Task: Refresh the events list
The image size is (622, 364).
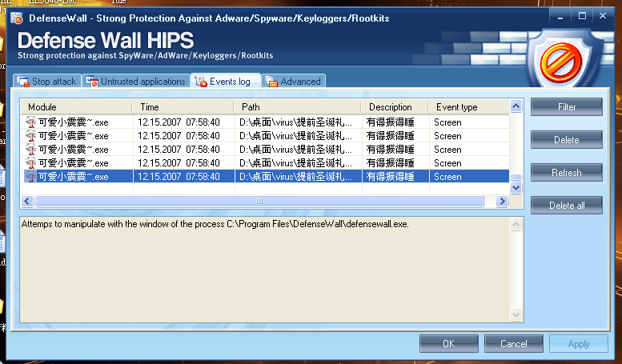Action: (x=567, y=173)
